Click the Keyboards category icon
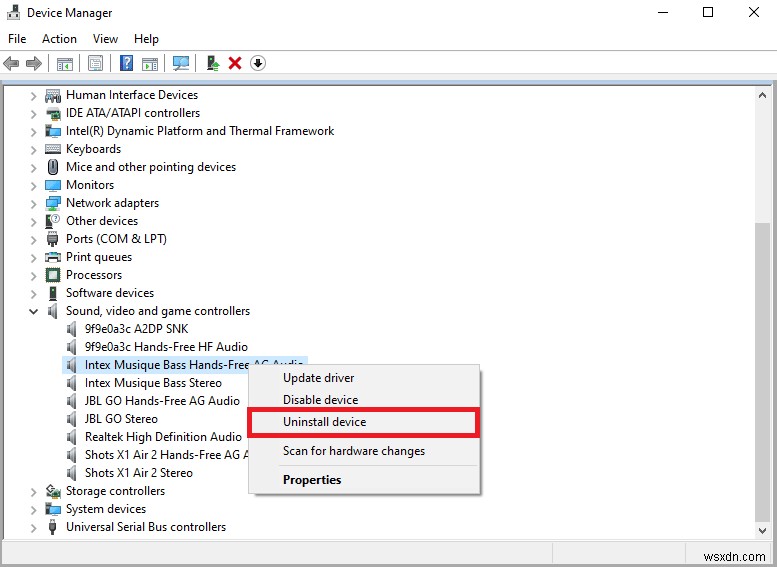Viewport: 777px width, 567px height. point(53,149)
